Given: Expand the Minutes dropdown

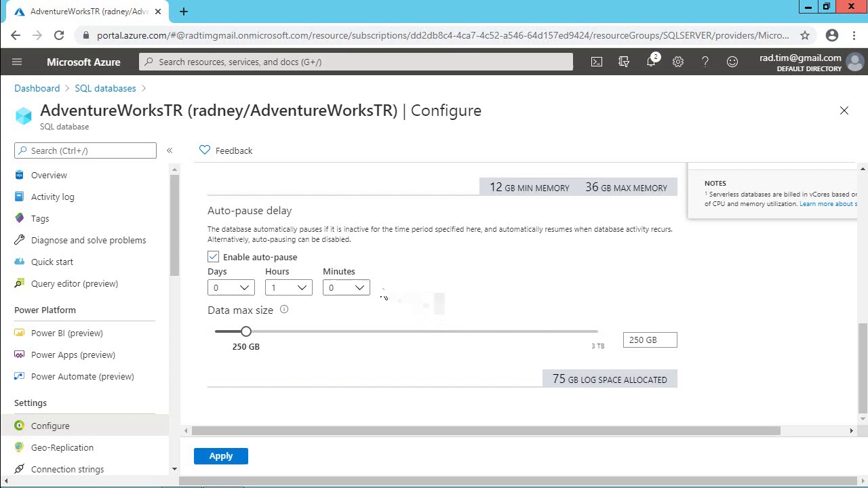Looking at the screenshot, I should [347, 287].
